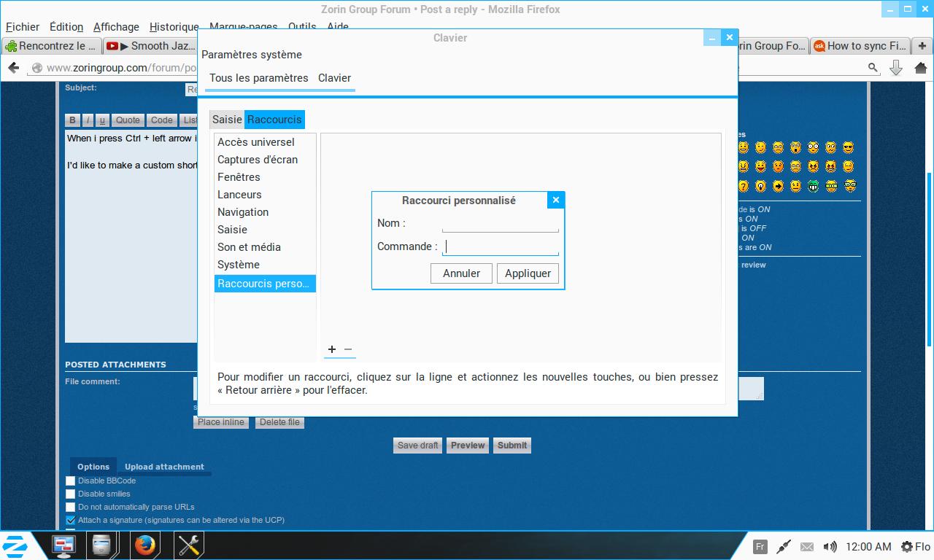Open the Fichier menu
The height and width of the screenshot is (560, 934).
tap(23, 27)
